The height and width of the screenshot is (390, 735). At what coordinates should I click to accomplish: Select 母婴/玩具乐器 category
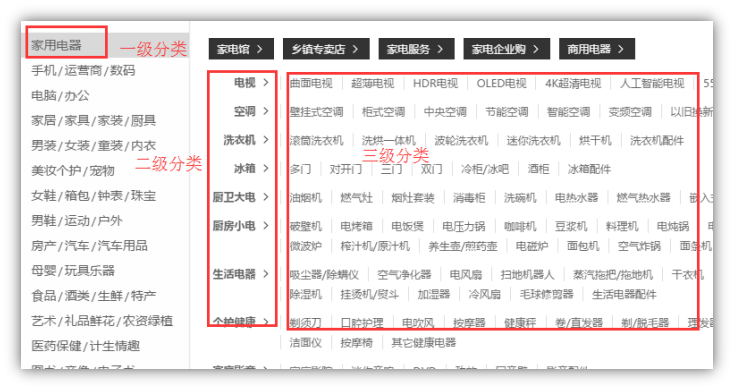click(73, 270)
